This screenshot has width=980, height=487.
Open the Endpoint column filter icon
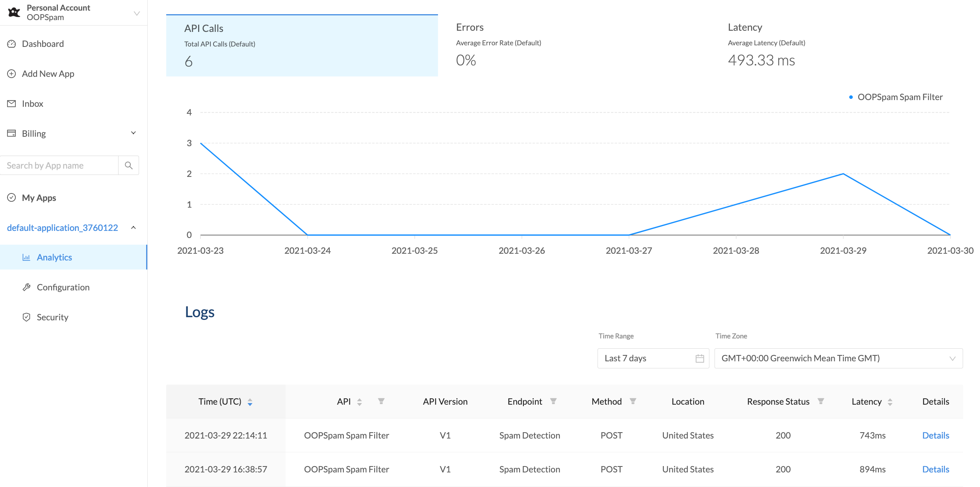click(x=553, y=401)
